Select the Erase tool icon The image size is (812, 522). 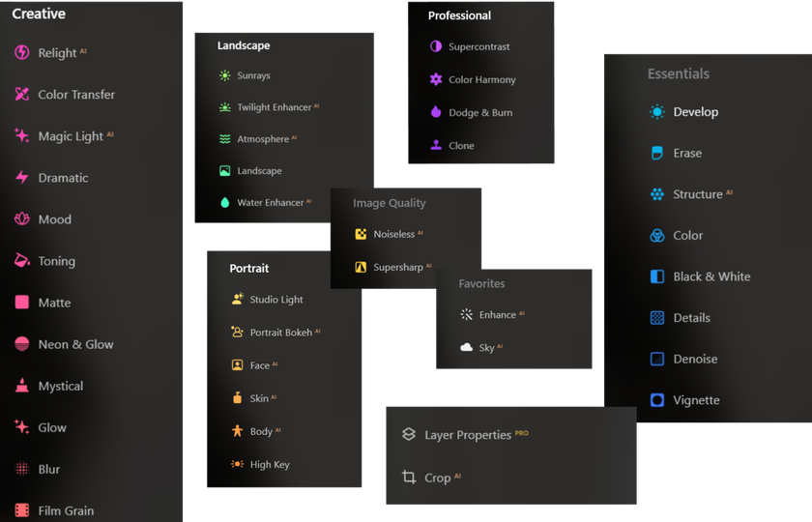[657, 153]
